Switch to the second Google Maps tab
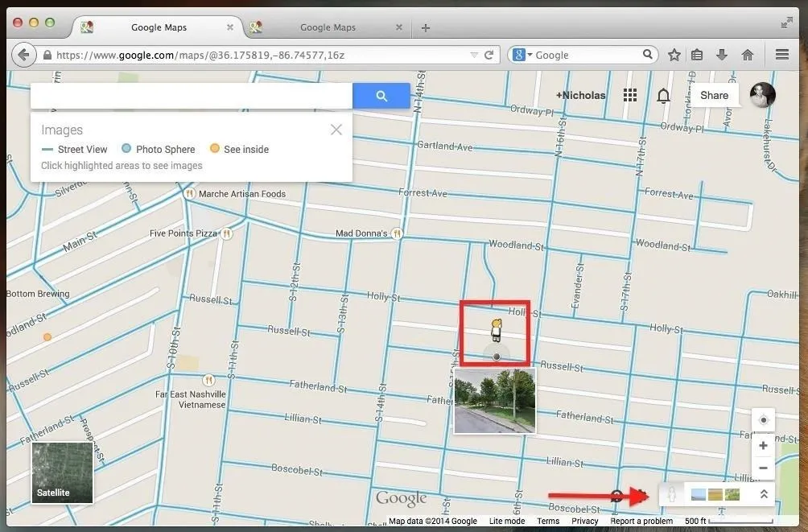This screenshot has height=532, width=808. point(328,27)
